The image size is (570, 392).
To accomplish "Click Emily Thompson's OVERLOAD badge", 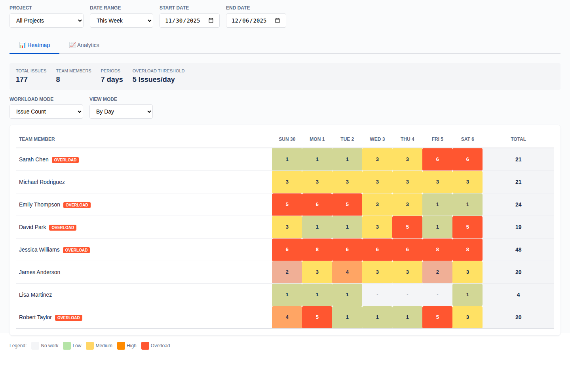I will tap(76, 205).
